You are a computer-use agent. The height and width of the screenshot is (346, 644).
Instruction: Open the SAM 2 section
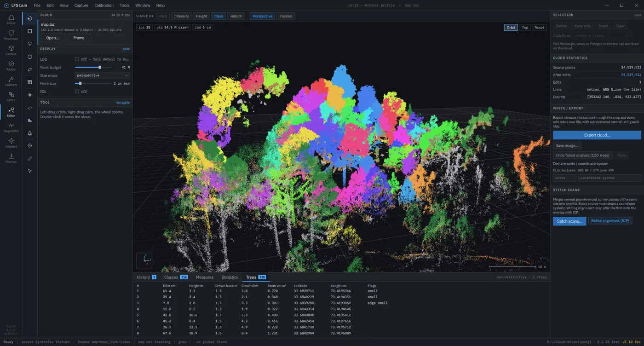(x=11, y=97)
